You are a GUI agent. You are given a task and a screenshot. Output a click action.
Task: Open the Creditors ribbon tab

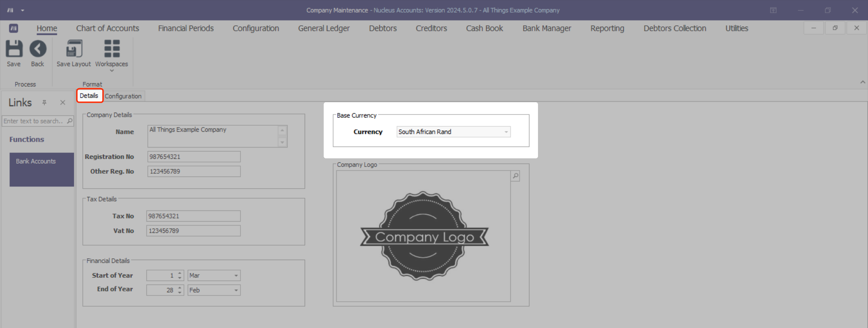pos(431,28)
